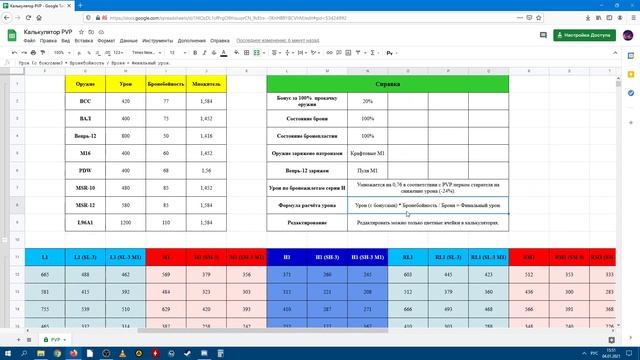640x360 pixels.
Task: Click the Калькулятор PVP document title
Action: [48, 32]
